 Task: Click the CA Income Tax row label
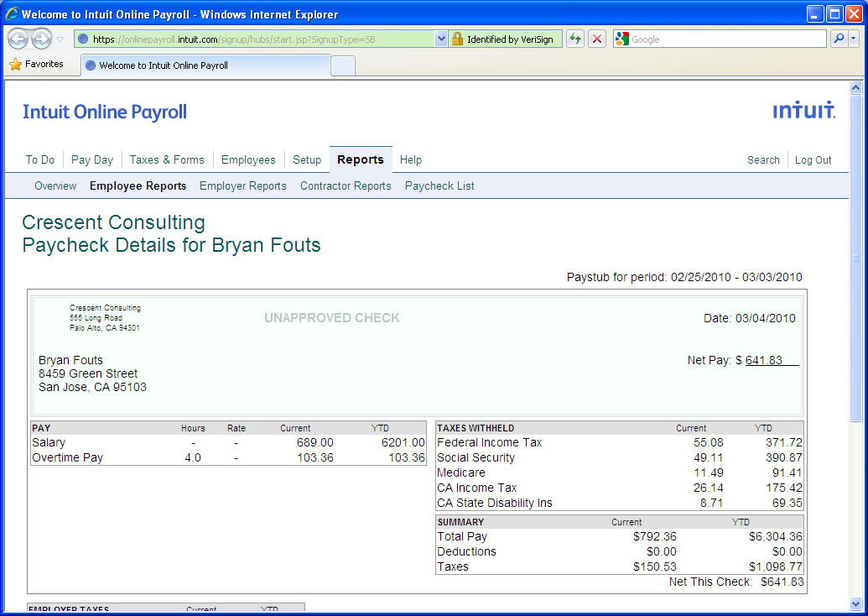[x=476, y=488]
